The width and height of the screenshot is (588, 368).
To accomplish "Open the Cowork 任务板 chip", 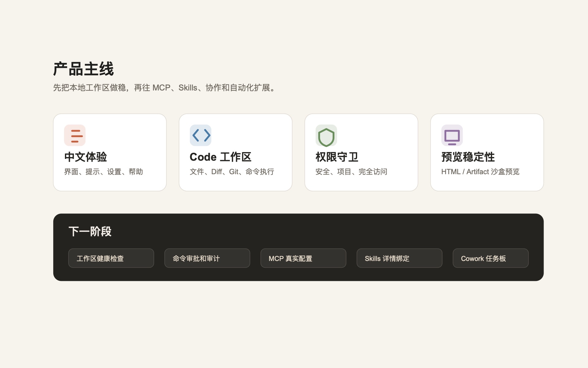I will point(491,258).
